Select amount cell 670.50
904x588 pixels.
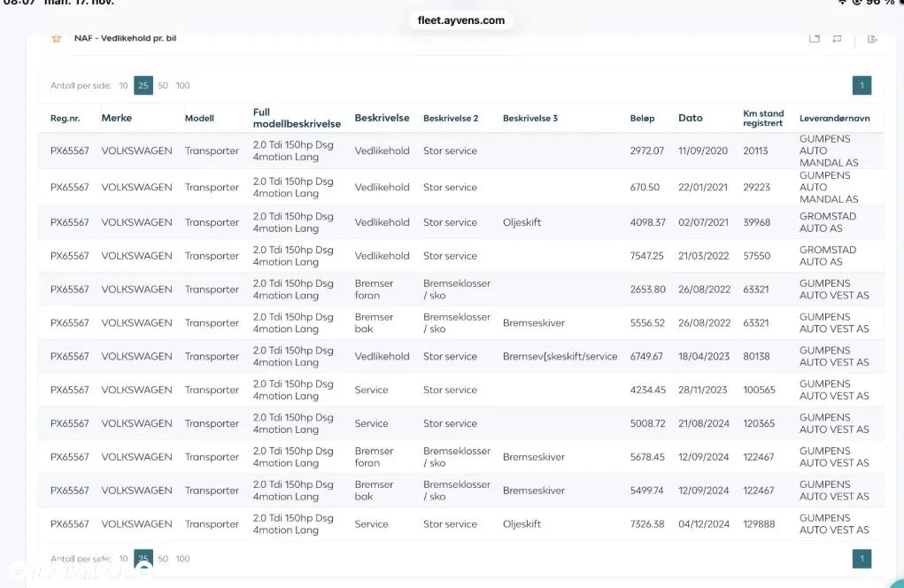point(645,188)
